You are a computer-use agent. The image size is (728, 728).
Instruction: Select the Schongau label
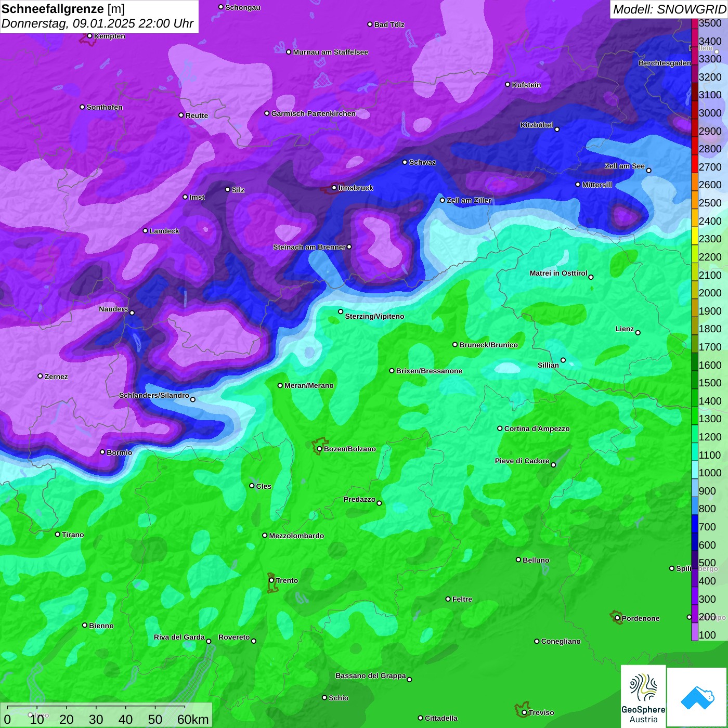[243, 7]
